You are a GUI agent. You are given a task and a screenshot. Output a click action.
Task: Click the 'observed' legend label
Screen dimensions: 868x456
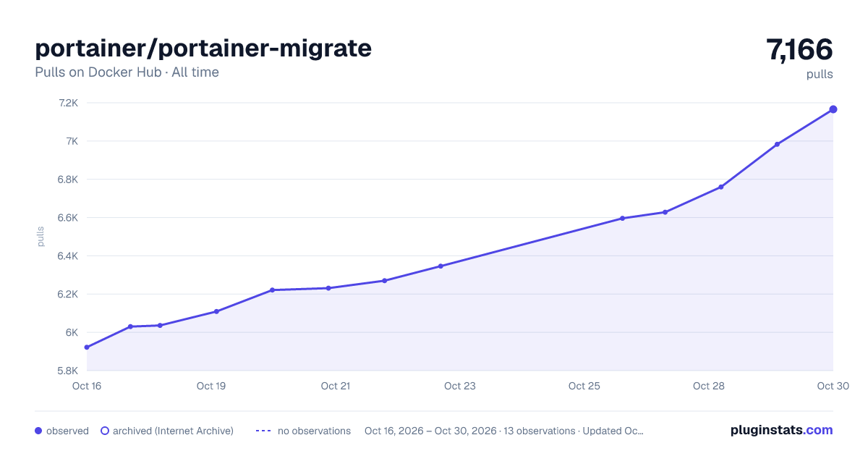click(67, 431)
